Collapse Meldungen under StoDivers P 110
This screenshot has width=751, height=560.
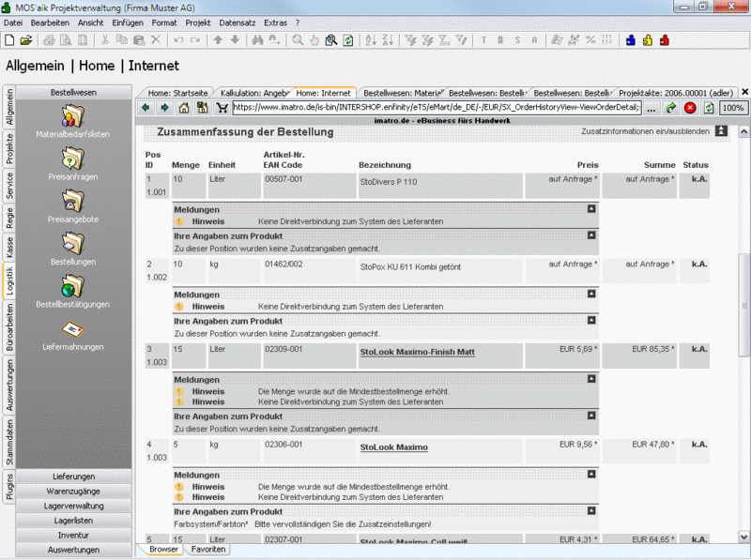click(x=591, y=208)
